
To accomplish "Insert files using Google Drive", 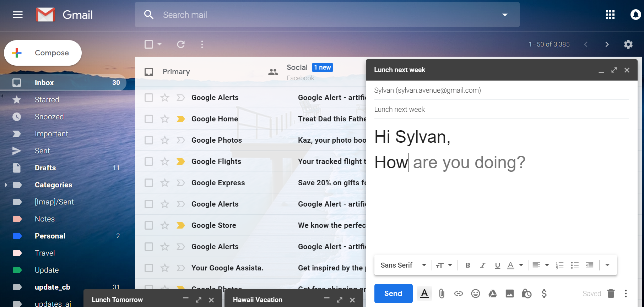I will click(492, 294).
